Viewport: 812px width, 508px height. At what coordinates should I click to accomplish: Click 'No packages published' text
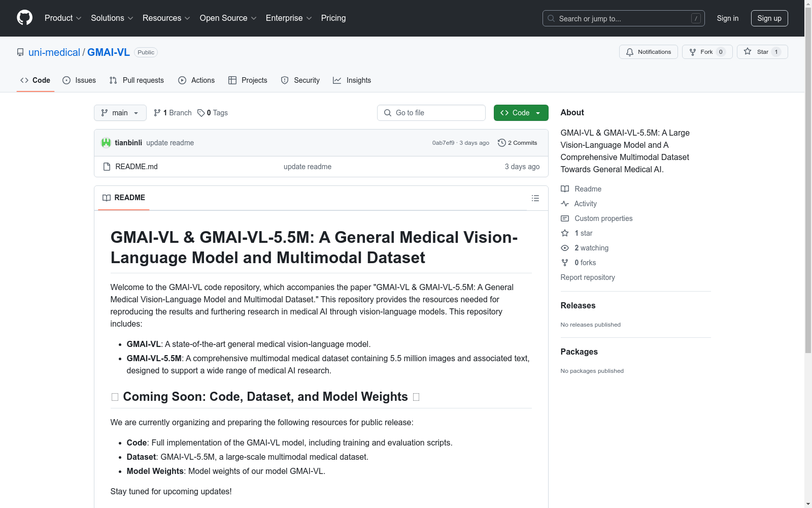592,371
